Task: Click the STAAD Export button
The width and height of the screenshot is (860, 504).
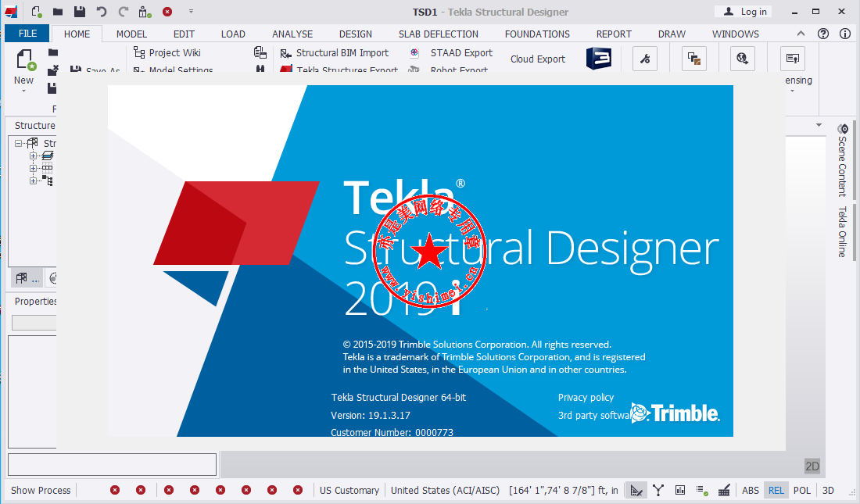Action: click(x=451, y=52)
